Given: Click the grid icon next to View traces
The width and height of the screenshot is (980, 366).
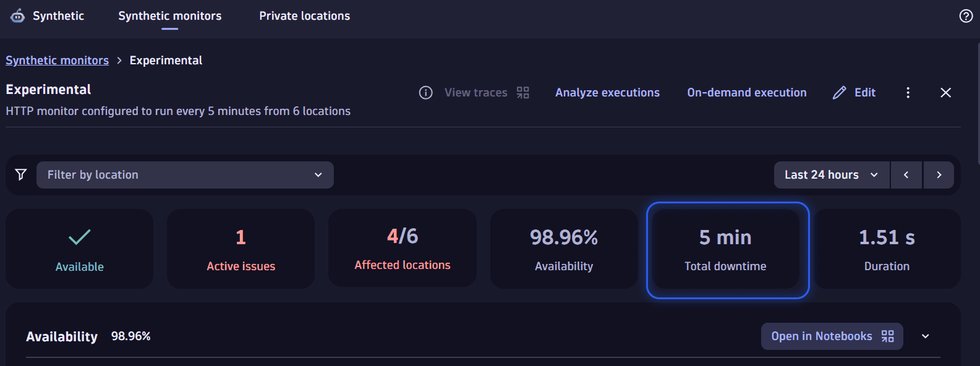Looking at the screenshot, I should click(523, 93).
